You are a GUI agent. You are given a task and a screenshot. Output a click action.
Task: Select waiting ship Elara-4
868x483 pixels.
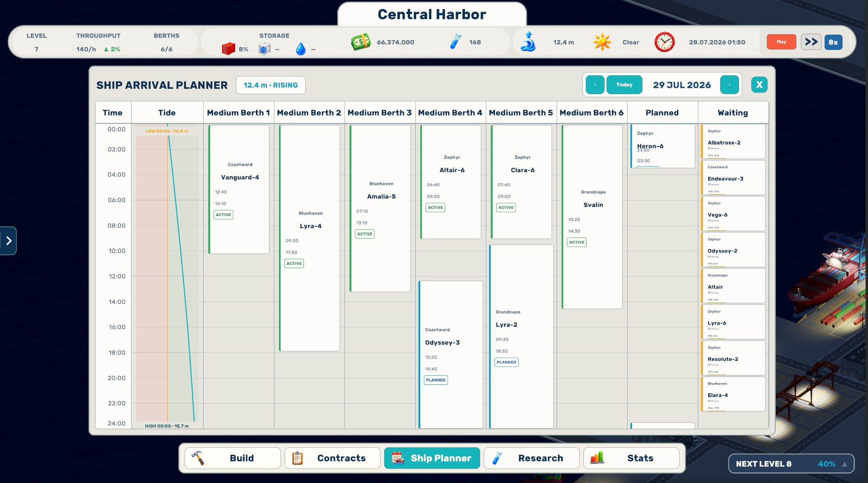pos(733,394)
